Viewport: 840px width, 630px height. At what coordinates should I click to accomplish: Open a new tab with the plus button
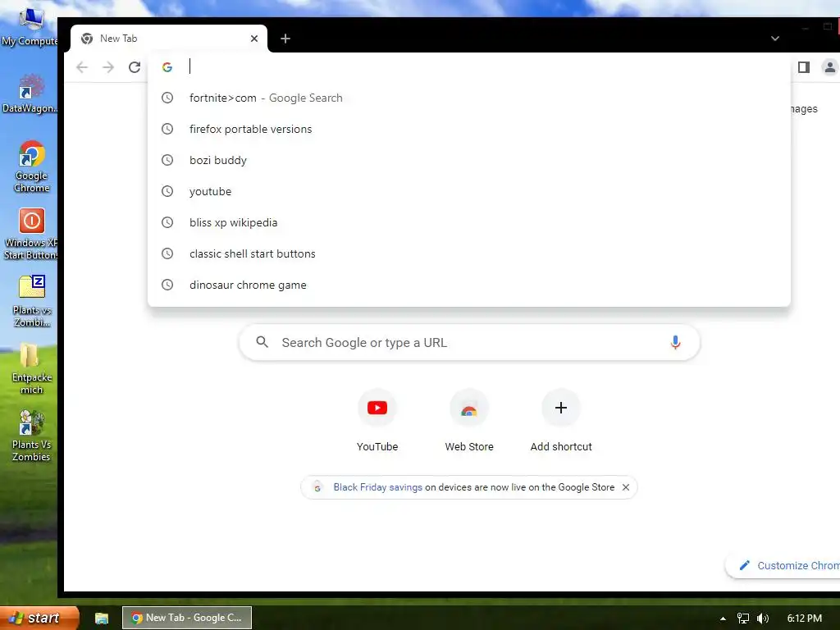(285, 39)
